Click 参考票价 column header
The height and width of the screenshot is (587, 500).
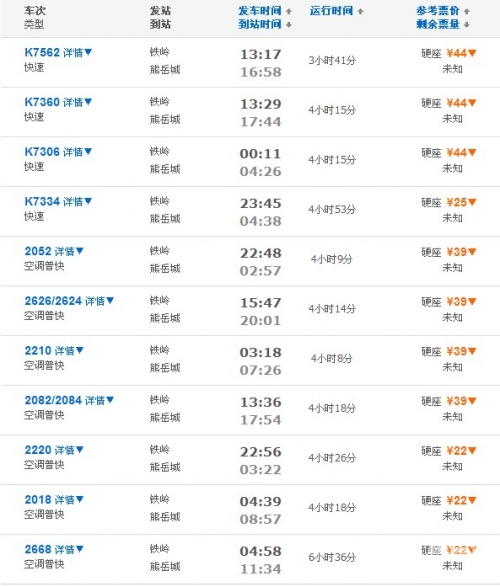[438, 11]
